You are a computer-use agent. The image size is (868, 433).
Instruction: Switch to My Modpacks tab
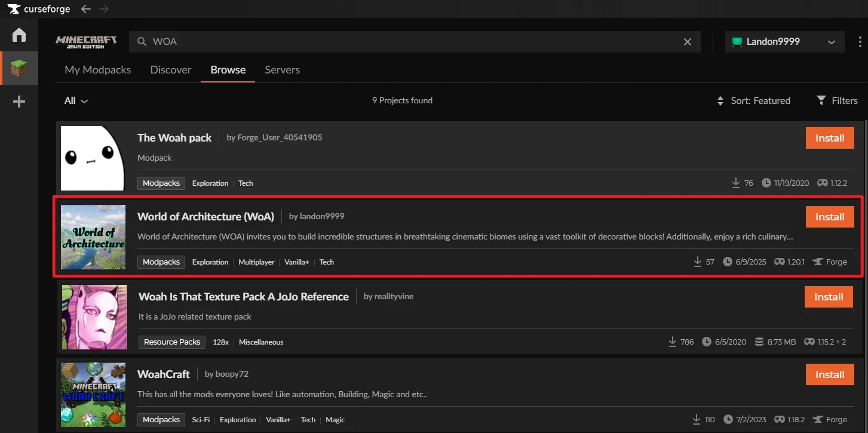coord(98,70)
